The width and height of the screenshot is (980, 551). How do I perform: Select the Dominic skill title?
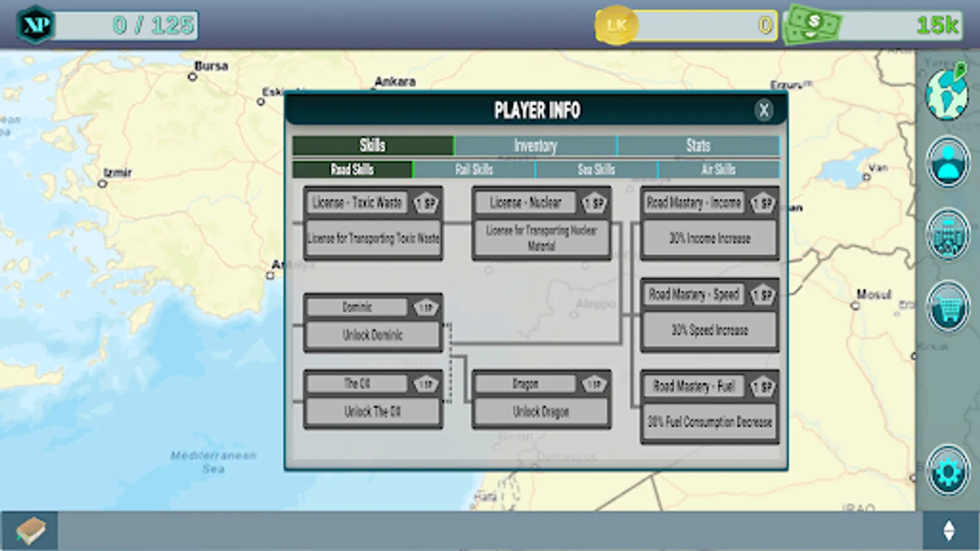[x=357, y=307]
